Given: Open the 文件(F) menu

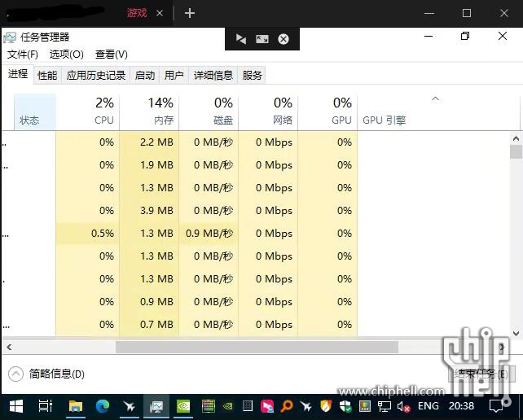Looking at the screenshot, I should (23, 55).
